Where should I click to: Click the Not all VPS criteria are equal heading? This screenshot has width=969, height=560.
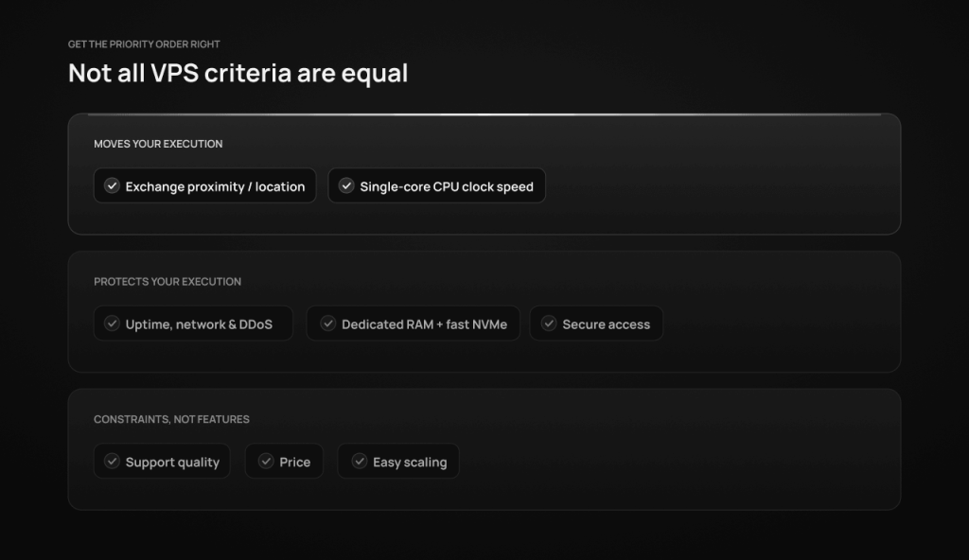pyautogui.click(x=238, y=73)
